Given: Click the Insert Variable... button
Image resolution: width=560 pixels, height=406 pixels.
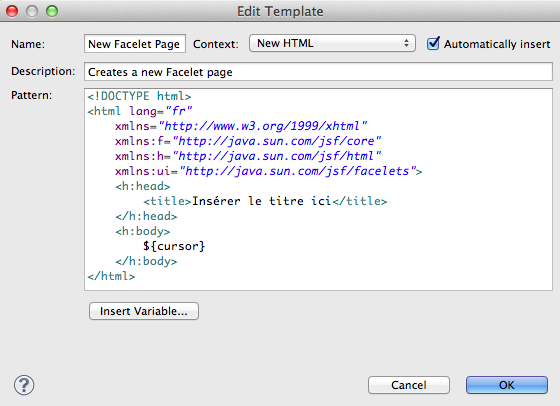Looking at the screenshot, I should coord(144,311).
